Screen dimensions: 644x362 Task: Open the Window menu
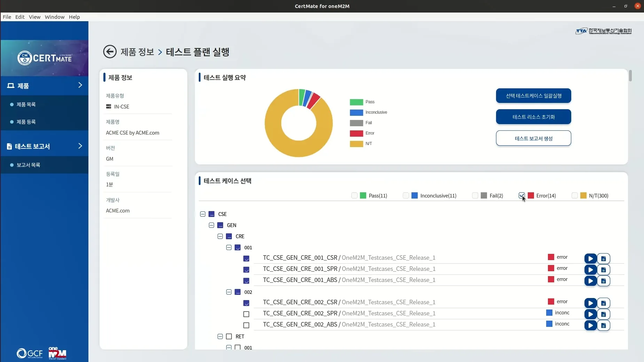click(x=55, y=17)
